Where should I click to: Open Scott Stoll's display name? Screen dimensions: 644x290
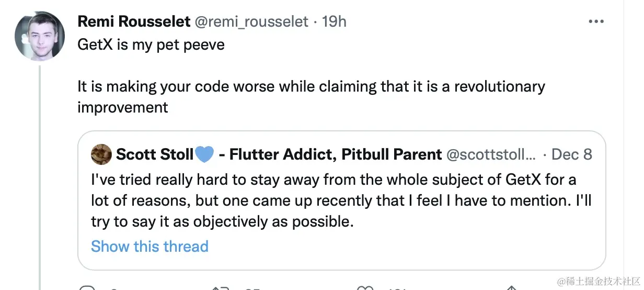154,154
